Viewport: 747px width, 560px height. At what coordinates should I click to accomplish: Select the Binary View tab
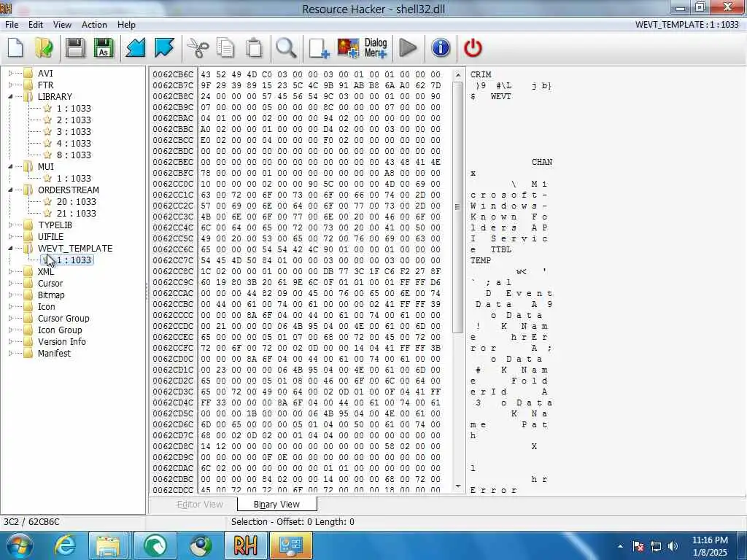coord(276,505)
